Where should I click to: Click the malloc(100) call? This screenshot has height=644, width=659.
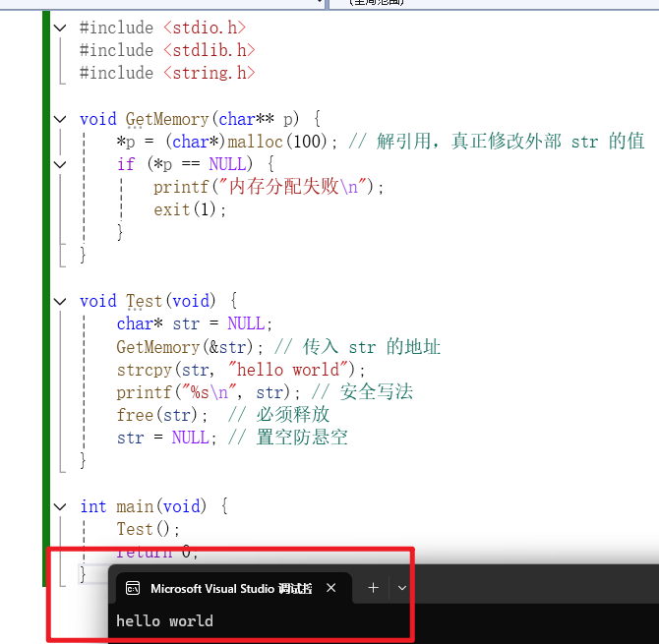click(x=277, y=142)
